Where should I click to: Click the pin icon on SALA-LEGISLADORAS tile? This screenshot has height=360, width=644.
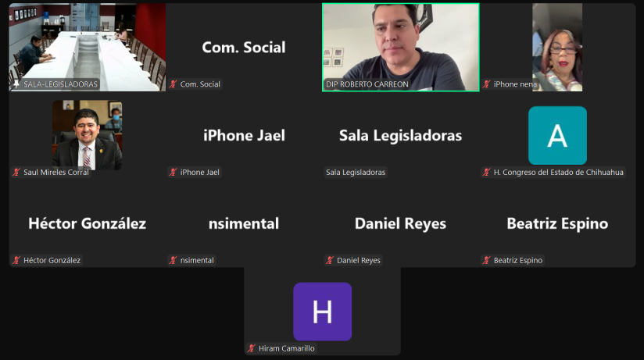(16, 84)
